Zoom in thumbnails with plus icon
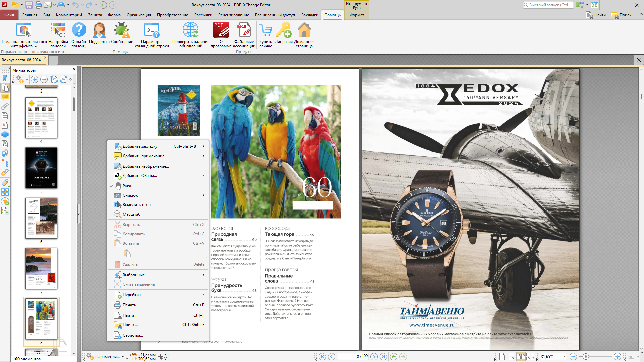The width and height of the screenshot is (644, 362). point(35,79)
